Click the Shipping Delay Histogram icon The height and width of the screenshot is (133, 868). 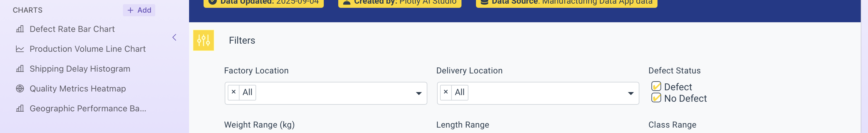pyautogui.click(x=20, y=69)
